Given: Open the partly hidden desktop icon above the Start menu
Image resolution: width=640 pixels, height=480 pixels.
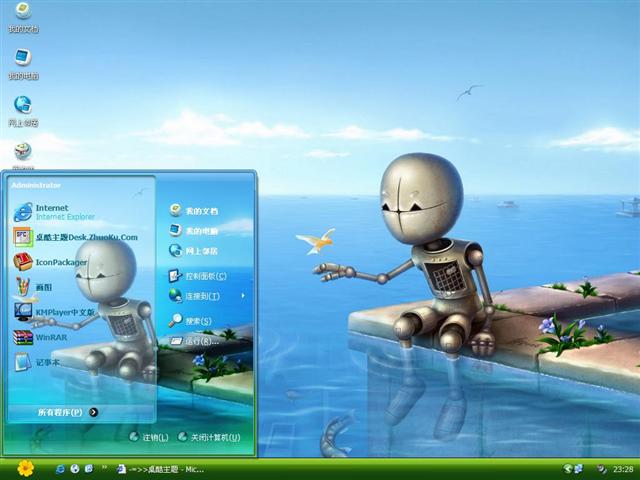Looking at the screenshot, I should [x=23, y=156].
